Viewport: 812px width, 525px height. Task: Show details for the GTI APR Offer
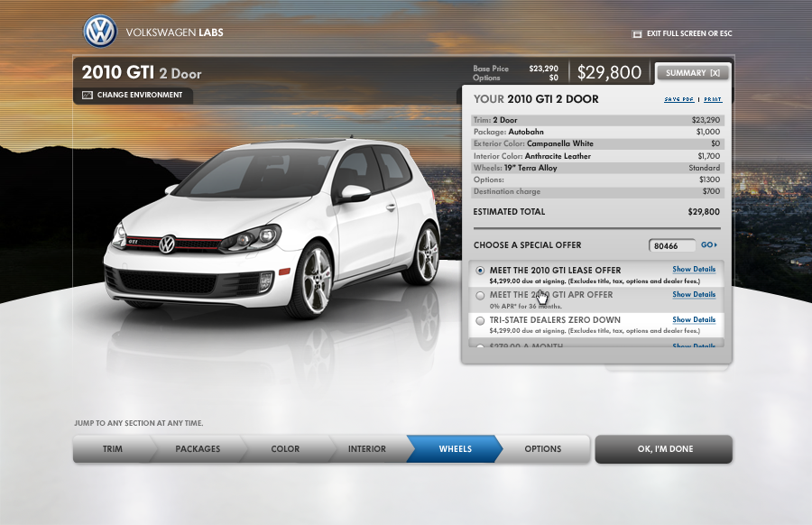694,295
